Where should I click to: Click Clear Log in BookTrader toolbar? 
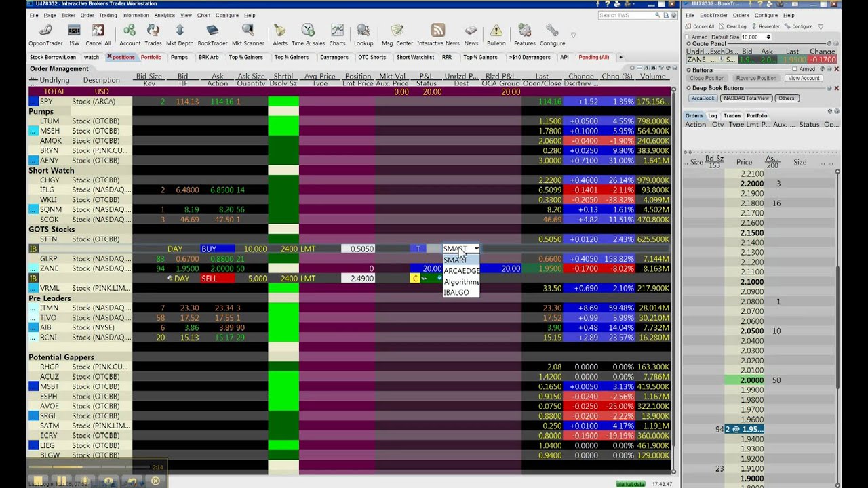click(x=732, y=26)
